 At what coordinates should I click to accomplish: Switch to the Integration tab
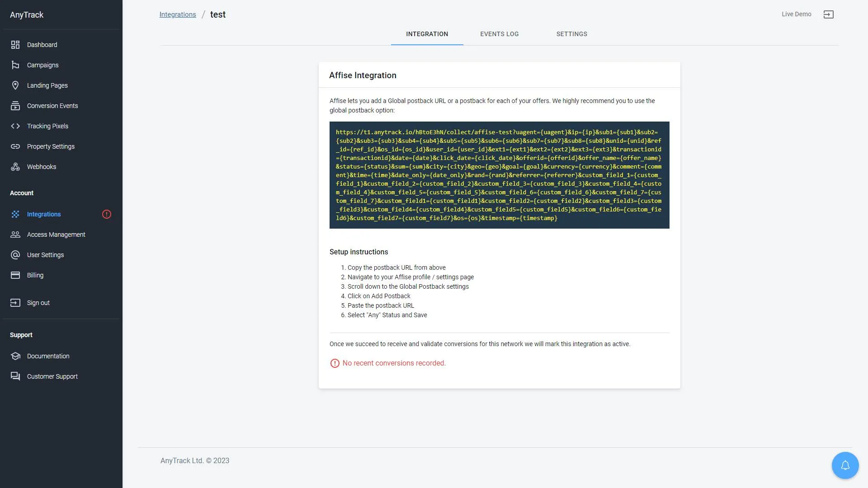(x=427, y=34)
